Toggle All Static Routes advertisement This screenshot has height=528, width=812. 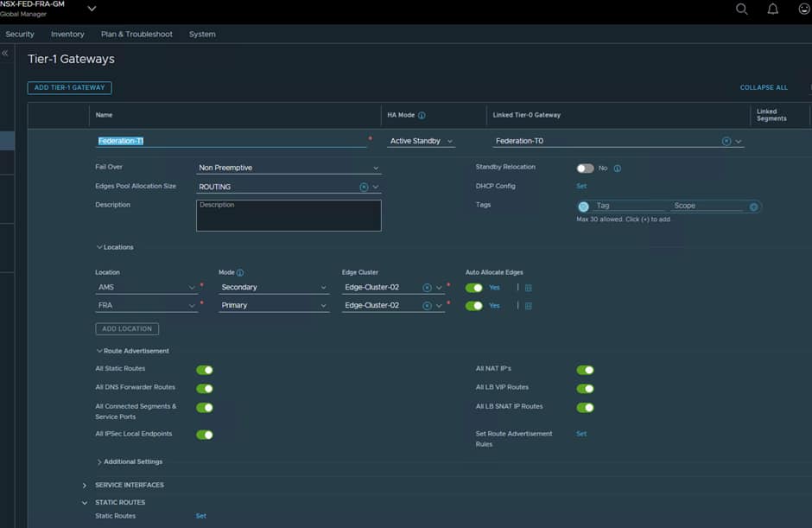click(x=205, y=370)
